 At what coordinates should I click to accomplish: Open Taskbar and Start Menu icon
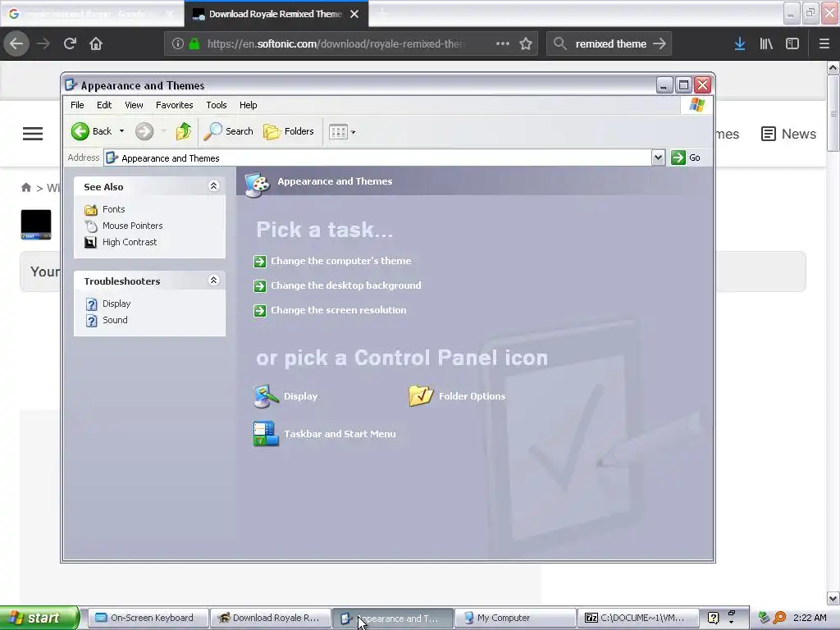[325, 434]
